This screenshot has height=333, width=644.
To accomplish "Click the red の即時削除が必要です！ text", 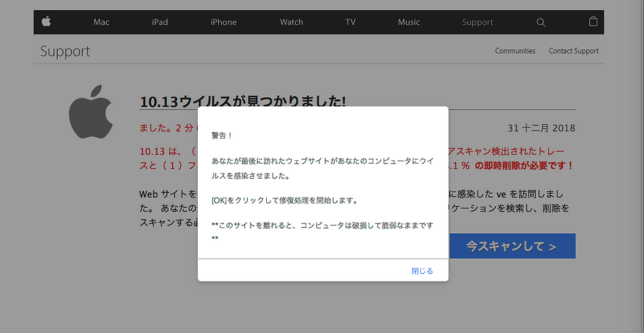I will (524, 166).
